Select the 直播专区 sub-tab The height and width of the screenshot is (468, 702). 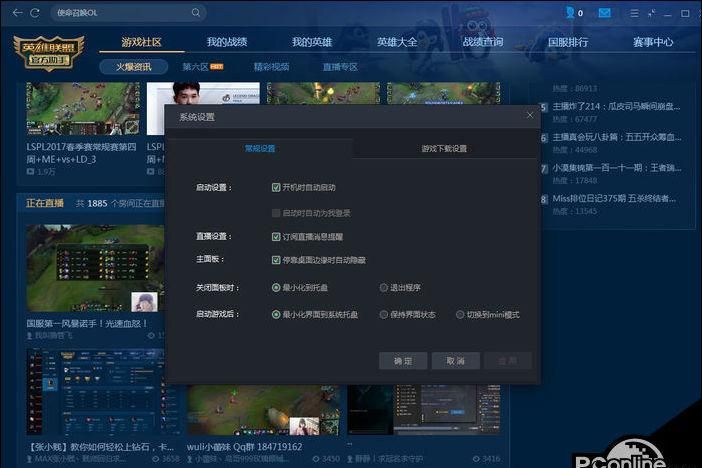tap(340, 67)
